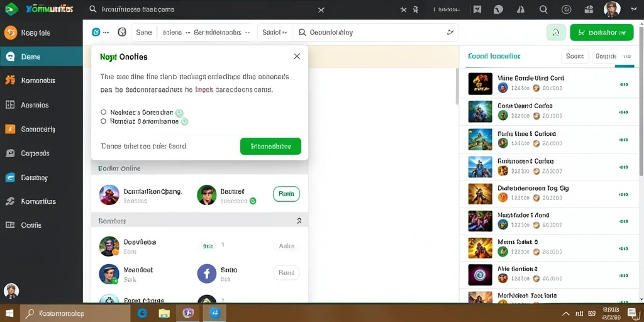Click the 'Soect' button in the right panel
Image resolution: width=644 pixels, height=322 pixels.
575,56
